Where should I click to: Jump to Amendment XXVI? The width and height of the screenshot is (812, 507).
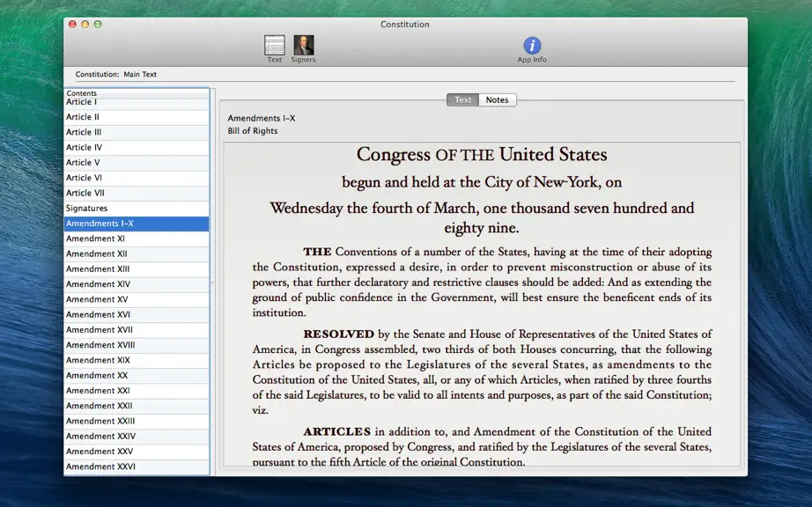click(x=137, y=467)
